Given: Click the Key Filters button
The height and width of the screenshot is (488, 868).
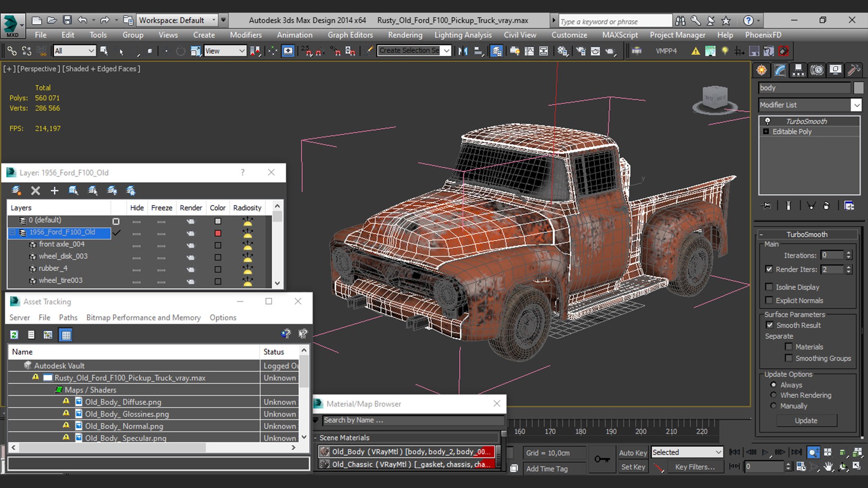Looking at the screenshot, I should click(x=695, y=467).
